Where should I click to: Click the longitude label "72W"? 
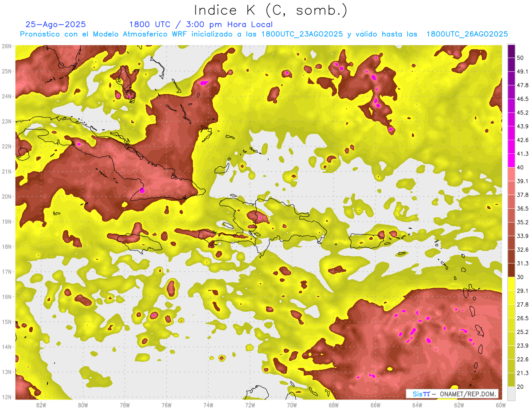[x=250, y=405]
